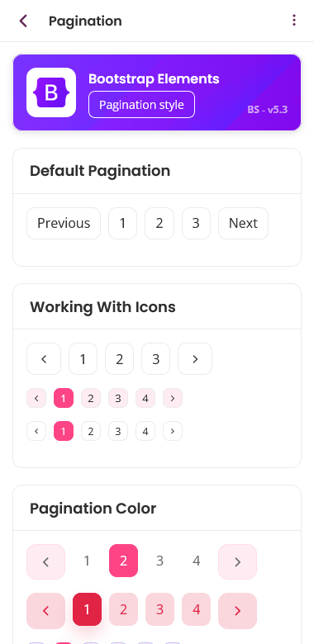
Task: Select highlighted pink page 2 in Pagination Color
Action: (123, 561)
